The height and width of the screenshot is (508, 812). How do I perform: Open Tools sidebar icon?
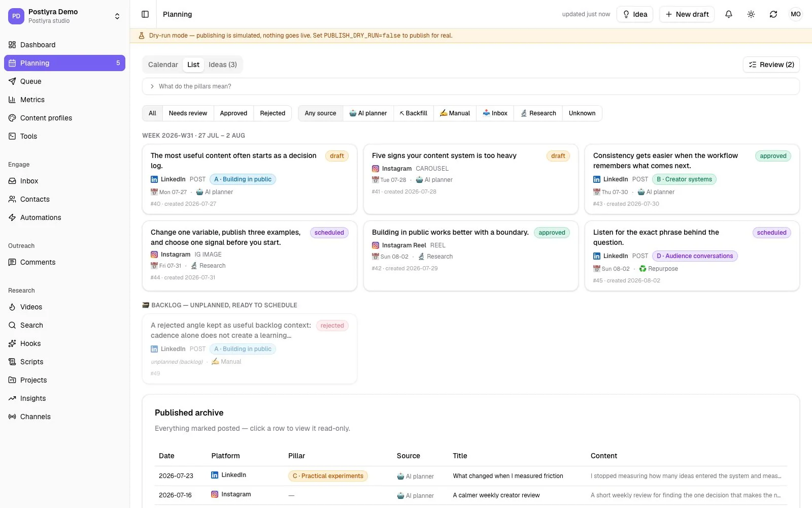pyautogui.click(x=12, y=136)
